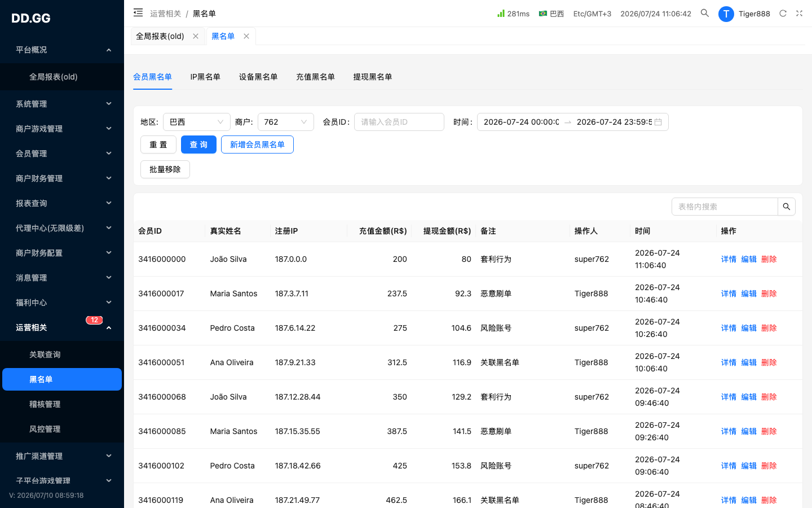
Task: Click the 重置 button
Action: [158, 144]
